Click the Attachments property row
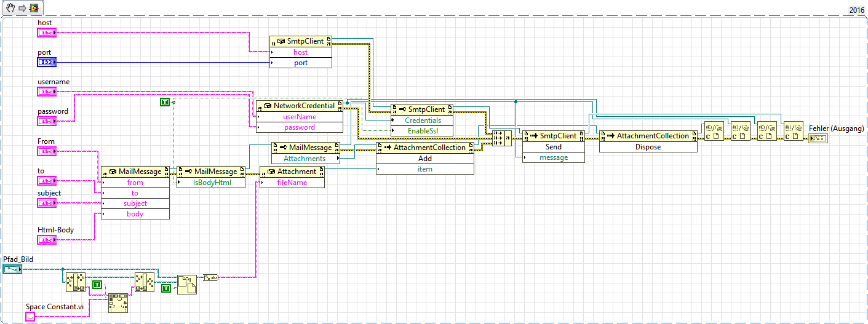The height and width of the screenshot is (324, 868). tap(306, 159)
